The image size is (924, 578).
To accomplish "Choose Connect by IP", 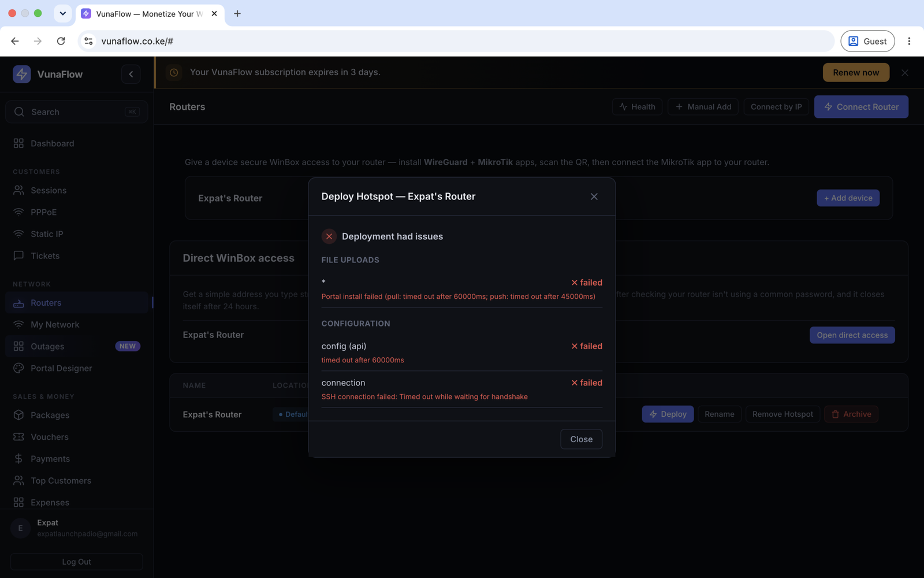I will coord(776,107).
